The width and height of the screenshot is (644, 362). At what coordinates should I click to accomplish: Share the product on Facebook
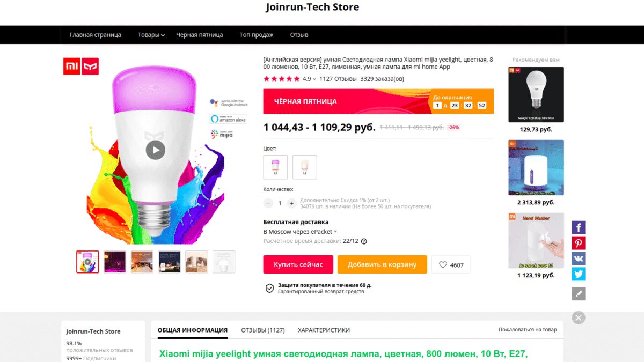pos(578,227)
